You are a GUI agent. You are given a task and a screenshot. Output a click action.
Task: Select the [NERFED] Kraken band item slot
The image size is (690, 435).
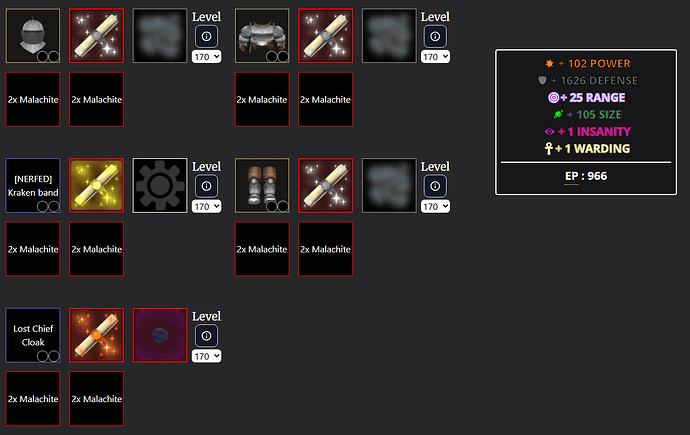[33, 186]
